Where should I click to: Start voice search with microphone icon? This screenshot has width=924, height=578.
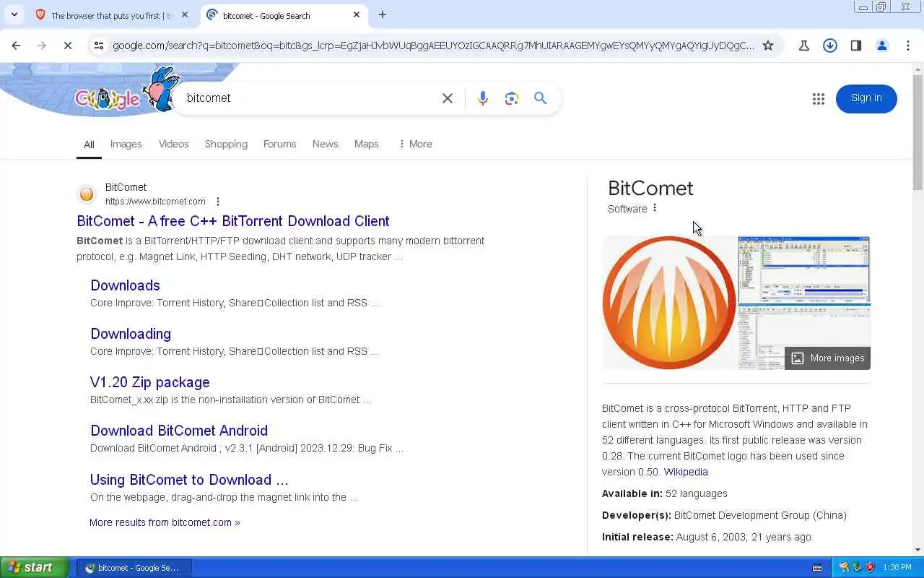(483, 98)
